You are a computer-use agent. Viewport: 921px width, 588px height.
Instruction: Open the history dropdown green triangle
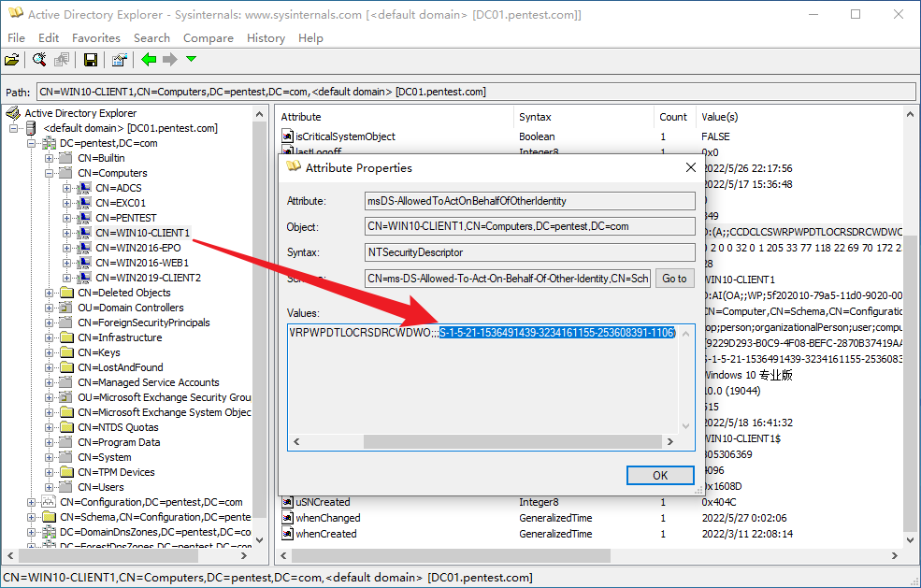[x=192, y=59]
